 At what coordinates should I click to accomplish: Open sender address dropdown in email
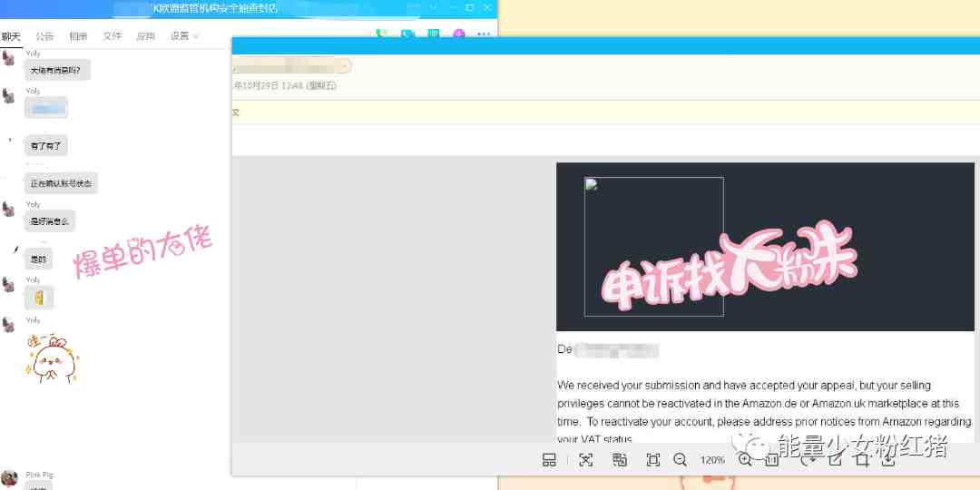tap(345, 65)
